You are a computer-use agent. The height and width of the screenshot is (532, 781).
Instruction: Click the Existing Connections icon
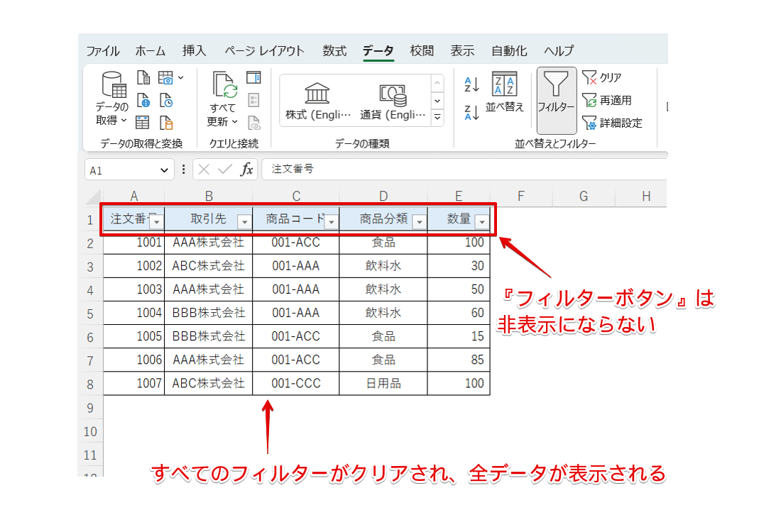click(166, 123)
